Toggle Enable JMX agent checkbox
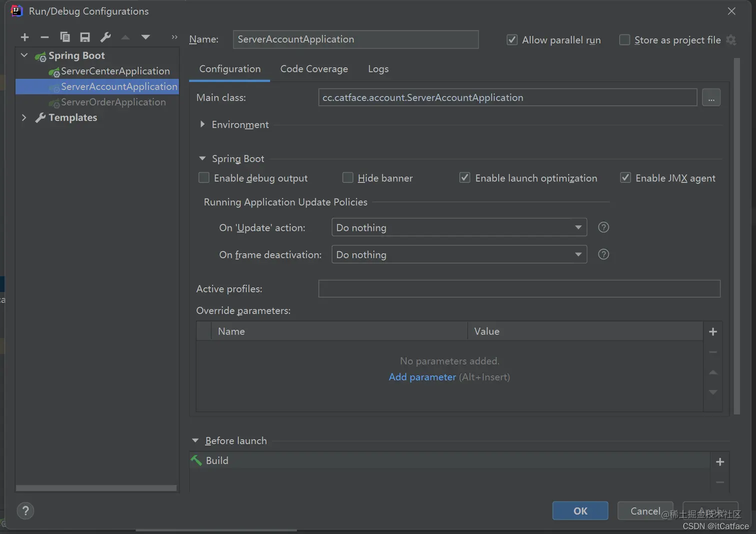The image size is (756, 534). [625, 177]
